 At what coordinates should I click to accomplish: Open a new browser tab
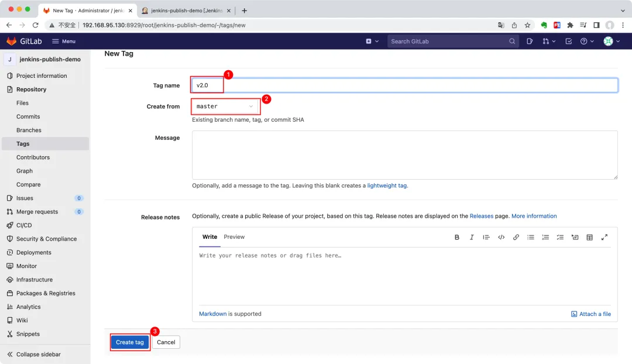pyautogui.click(x=244, y=11)
